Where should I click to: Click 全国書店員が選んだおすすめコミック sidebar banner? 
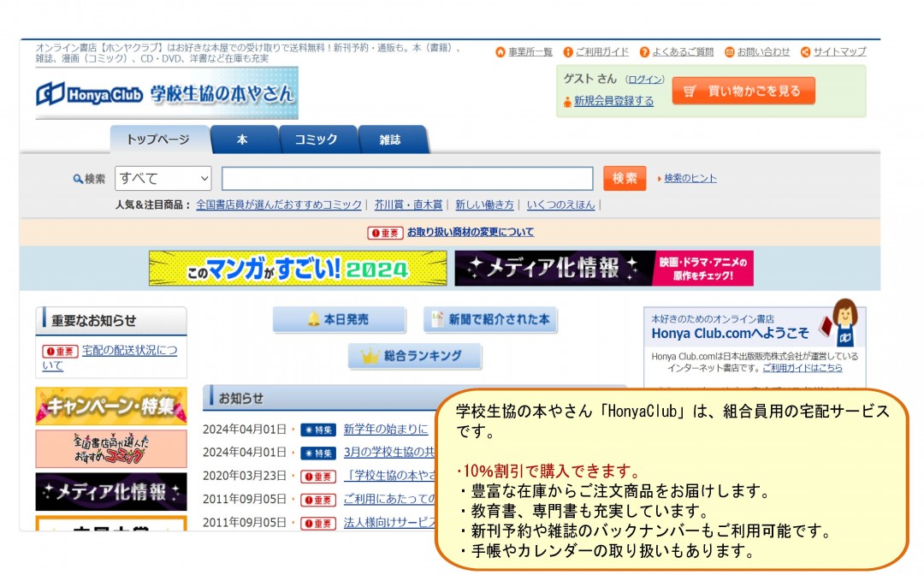coord(110,449)
